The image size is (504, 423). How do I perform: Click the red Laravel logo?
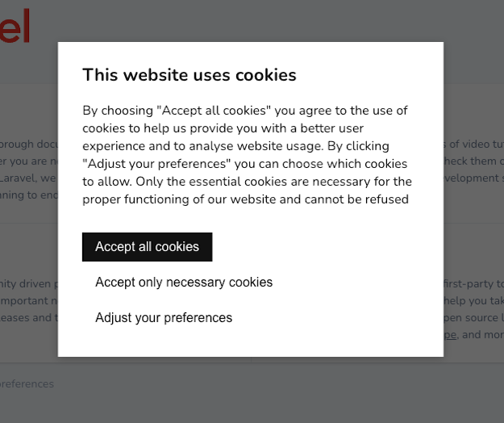(16, 26)
